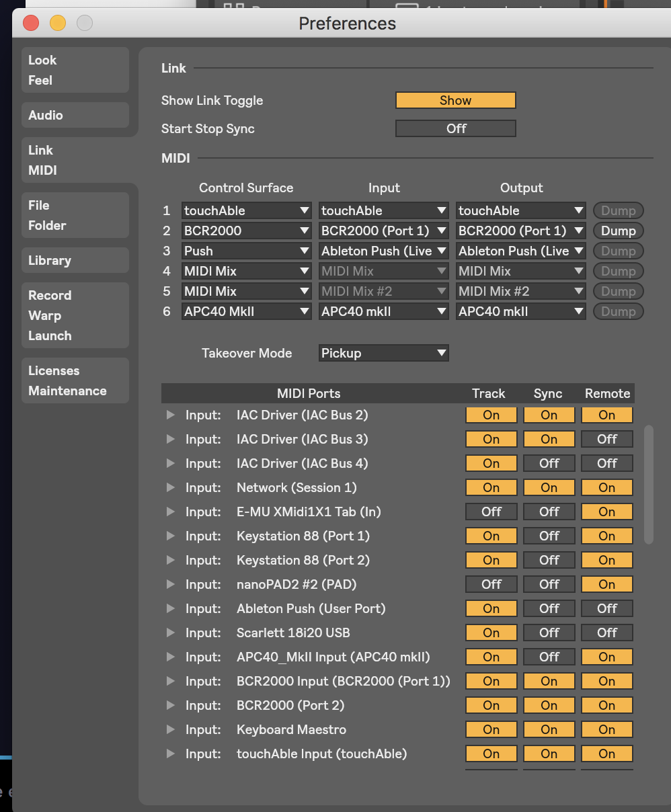Select the "BCR2000 Input (BCR2000 (Port 1))" port name
Viewport: 671px width, 812px height.
(x=344, y=681)
